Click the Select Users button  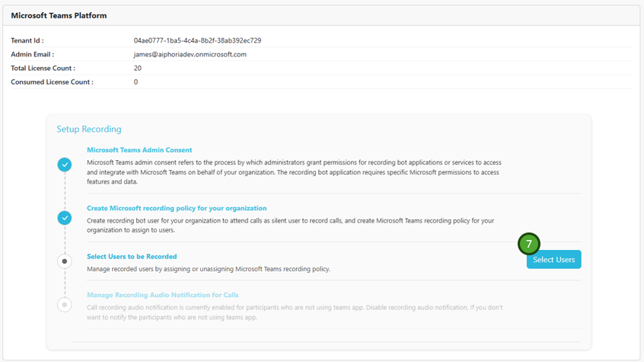point(553,260)
